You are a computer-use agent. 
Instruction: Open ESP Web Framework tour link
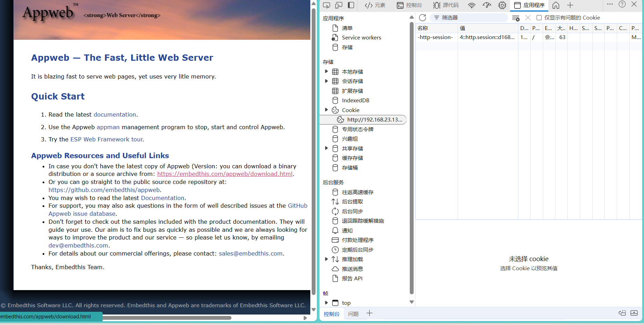pyautogui.click(x=106, y=139)
